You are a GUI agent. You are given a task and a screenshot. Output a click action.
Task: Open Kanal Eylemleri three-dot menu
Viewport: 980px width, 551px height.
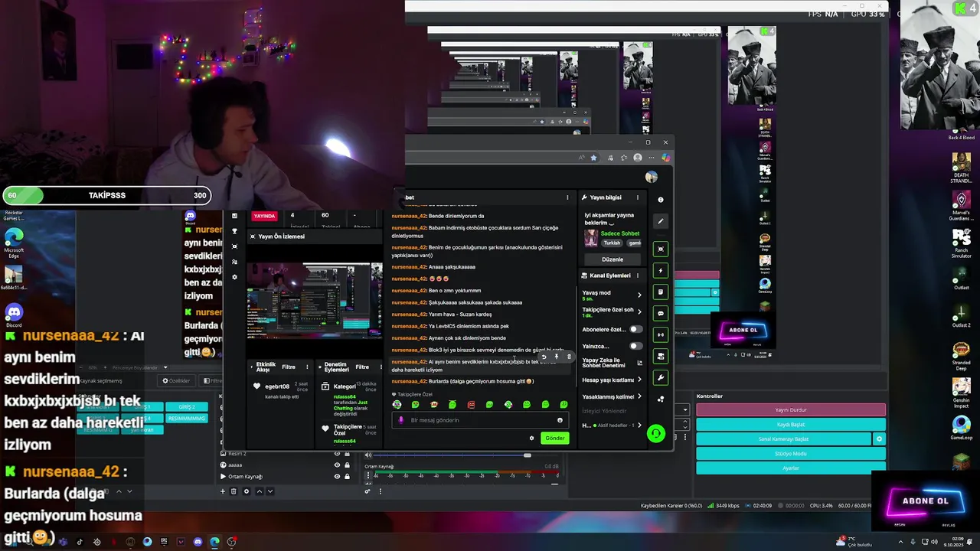pyautogui.click(x=637, y=275)
